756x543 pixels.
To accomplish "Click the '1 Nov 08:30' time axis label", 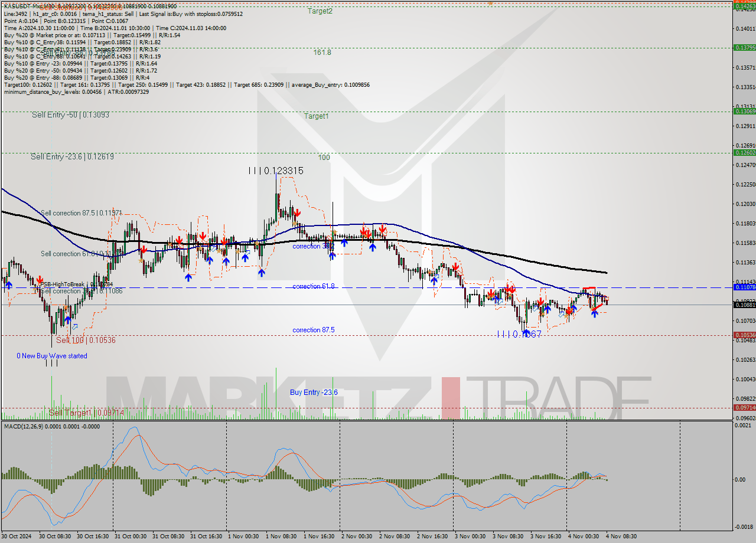I will [x=280, y=537].
